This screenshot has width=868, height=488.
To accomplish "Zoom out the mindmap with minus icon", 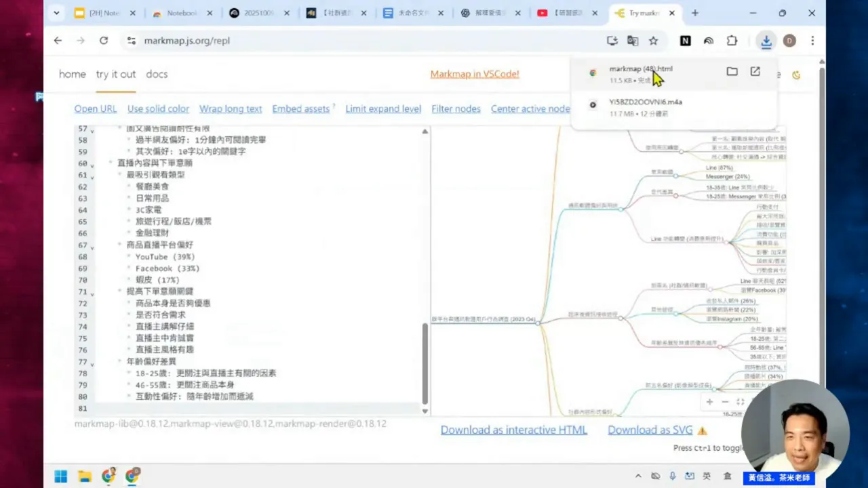I will coord(725,402).
